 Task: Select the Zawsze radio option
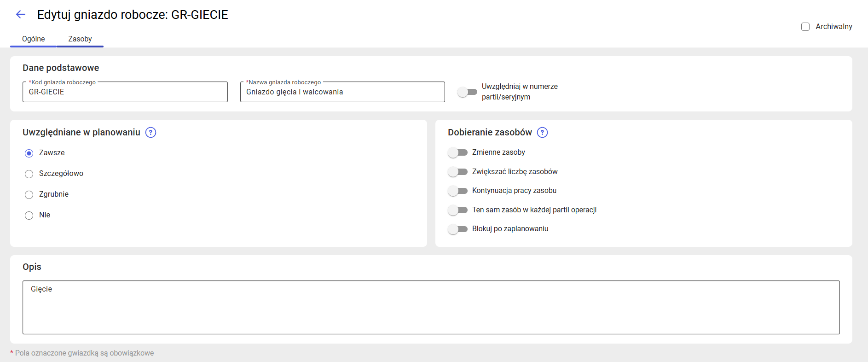pyautogui.click(x=29, y=153)
